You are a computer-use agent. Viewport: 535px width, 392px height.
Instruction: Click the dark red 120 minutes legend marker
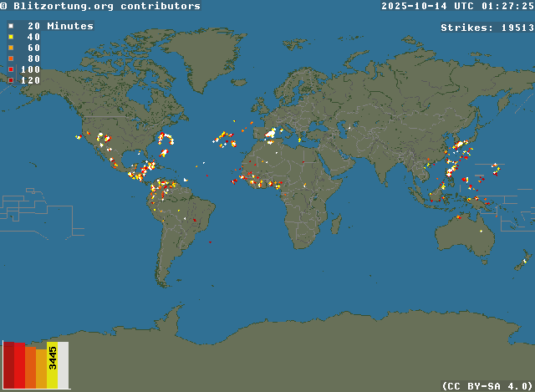pyautogui.click(x=10, y=80)
